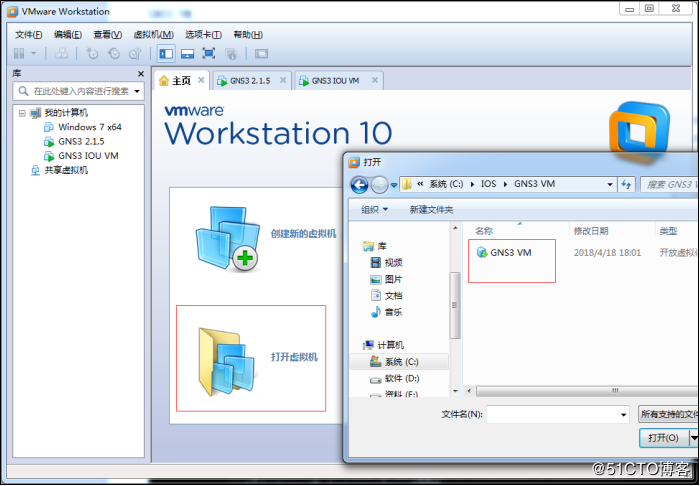Click the 打开虚拟机 link
Screen dimensions: 700x486
[294, 357]
